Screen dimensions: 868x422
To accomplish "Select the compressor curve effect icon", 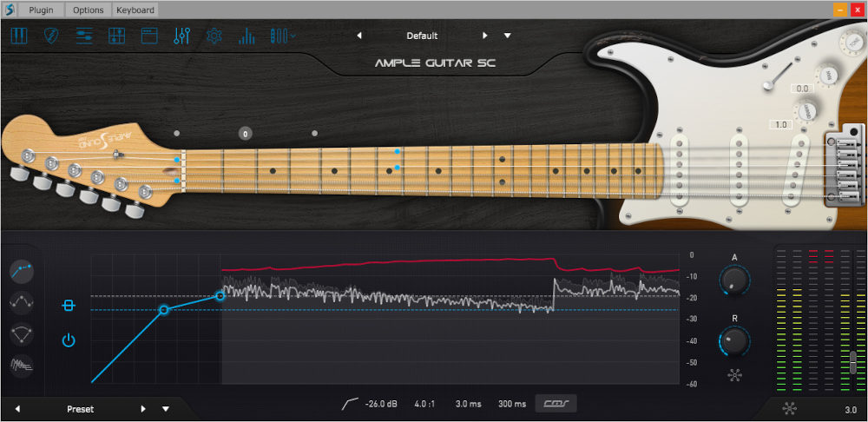I will pyautogui.click(x=22, y=271).
